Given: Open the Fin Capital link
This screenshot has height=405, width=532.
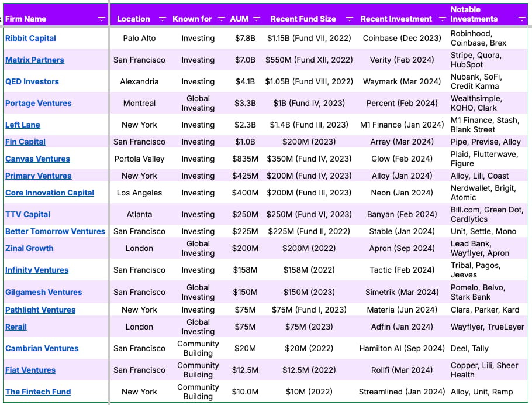Looking at the screenshot, I should 26,142.
